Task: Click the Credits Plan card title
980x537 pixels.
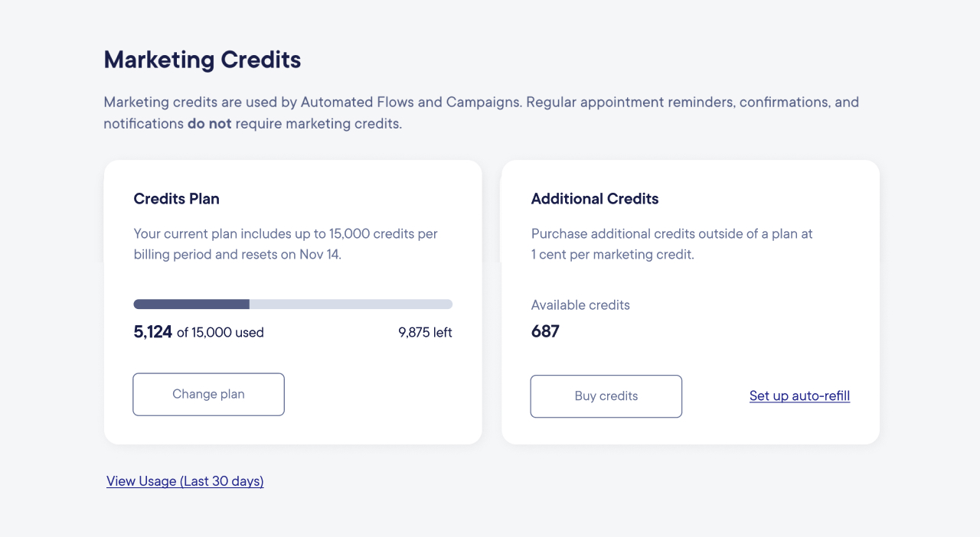Action: click(176, 199)
